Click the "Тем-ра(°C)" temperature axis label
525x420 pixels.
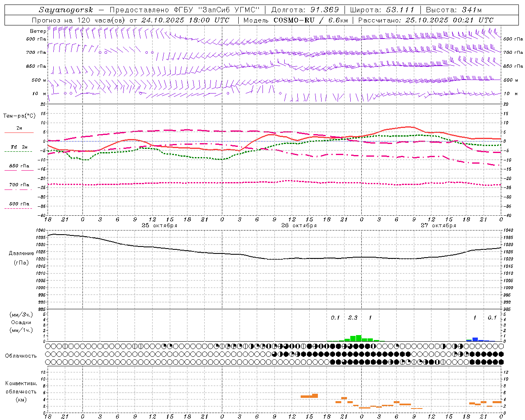tap(19, 116)
